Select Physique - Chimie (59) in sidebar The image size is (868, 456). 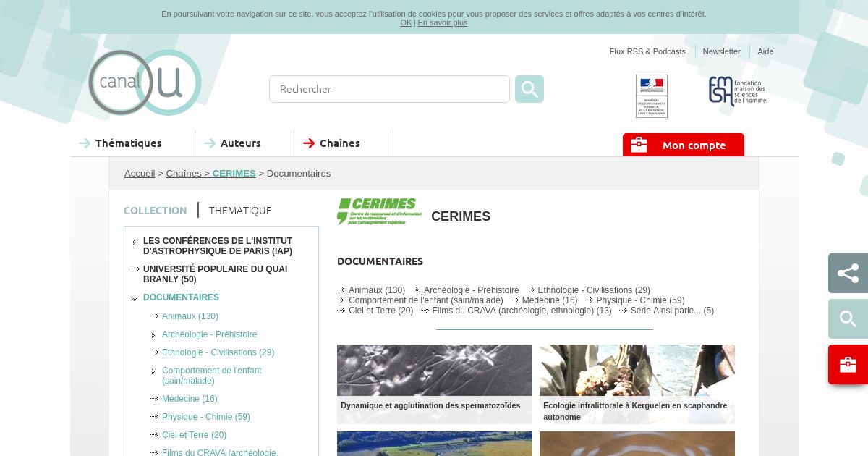(206, 417)
